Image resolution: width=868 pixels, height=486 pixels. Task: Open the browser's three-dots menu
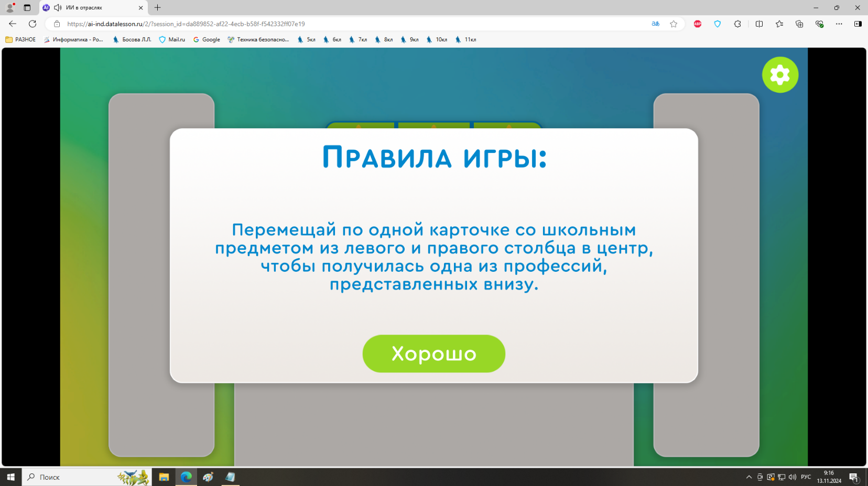coord(839,24)
